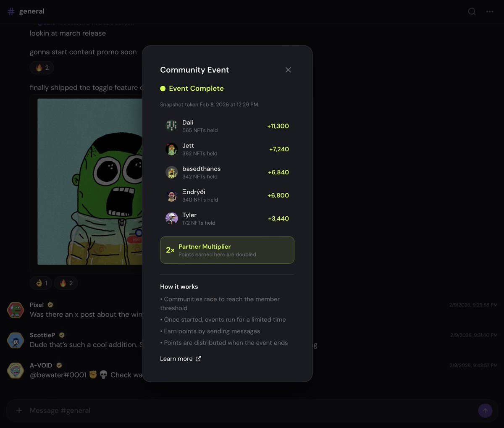This screenshot has width=504, height=428.
Task: Click ScottieP's avatar in chat
Action: tap(16, 340)
